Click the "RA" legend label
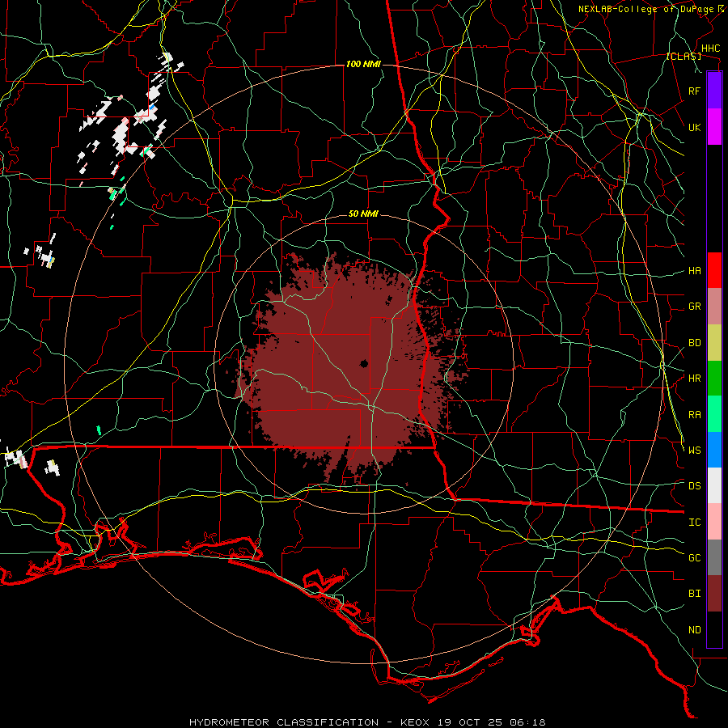The height and width of the screenshot is (728, 728). point(695,415)
